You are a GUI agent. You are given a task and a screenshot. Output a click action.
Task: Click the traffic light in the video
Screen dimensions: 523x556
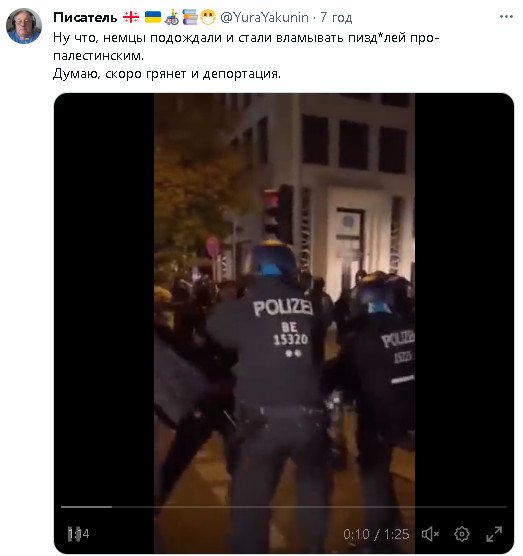[278, 213]
